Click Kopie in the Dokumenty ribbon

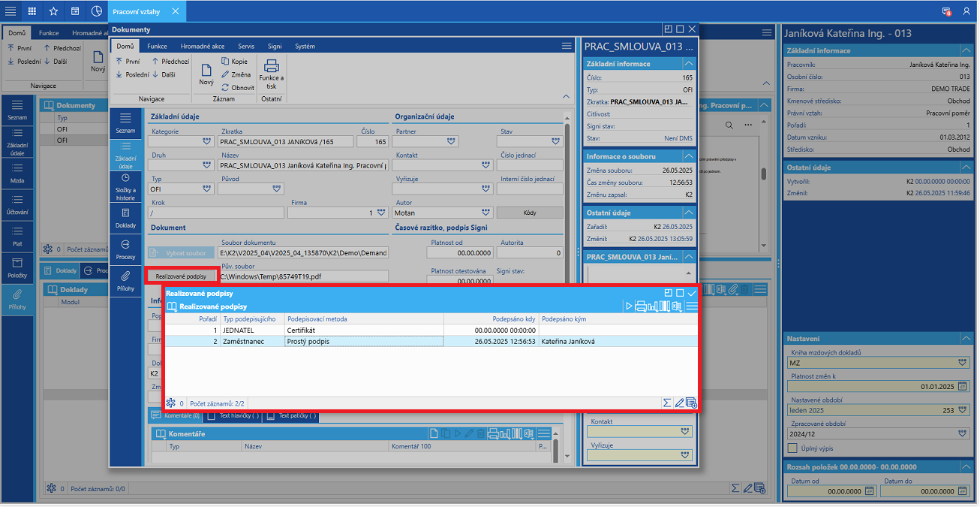pos(234,61)
